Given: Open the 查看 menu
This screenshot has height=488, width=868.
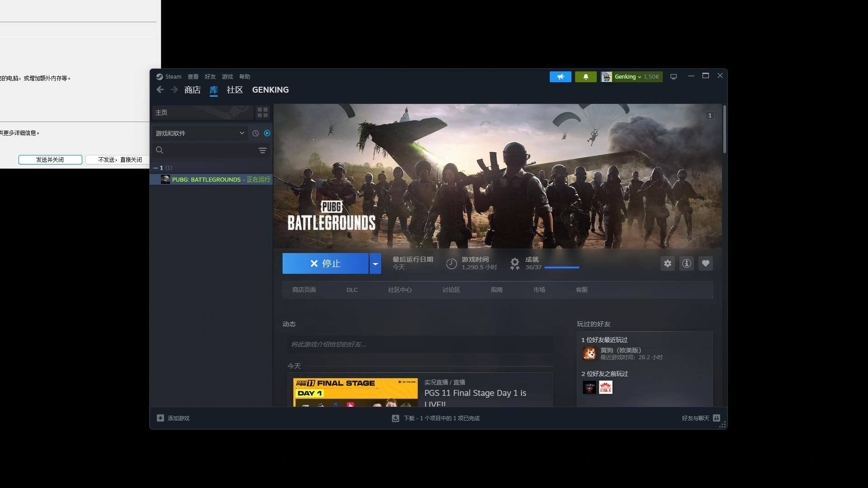Looking at the screenshot, I should pyautogui.click(x=193, y=77).
